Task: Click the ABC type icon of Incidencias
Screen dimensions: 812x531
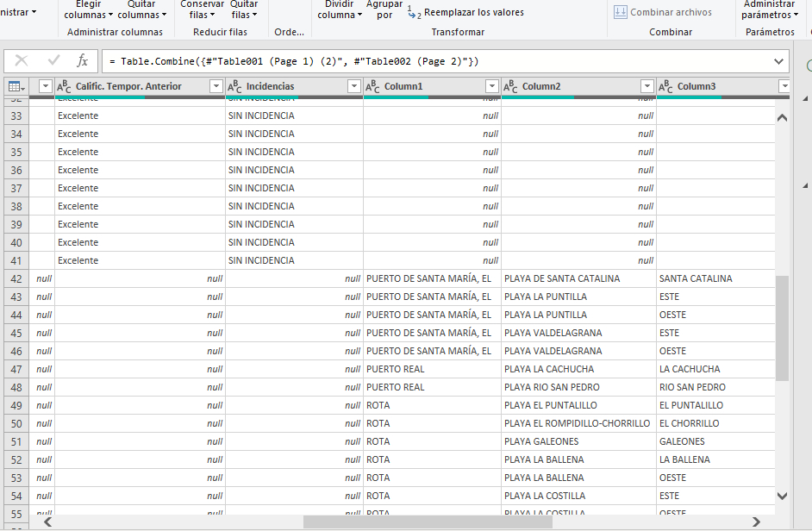Action: [x=234, y=86]
